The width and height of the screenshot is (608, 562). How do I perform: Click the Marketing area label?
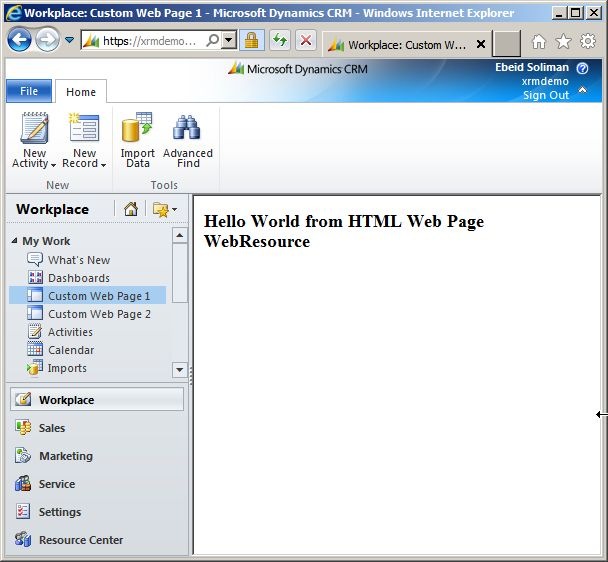point(66,456)
